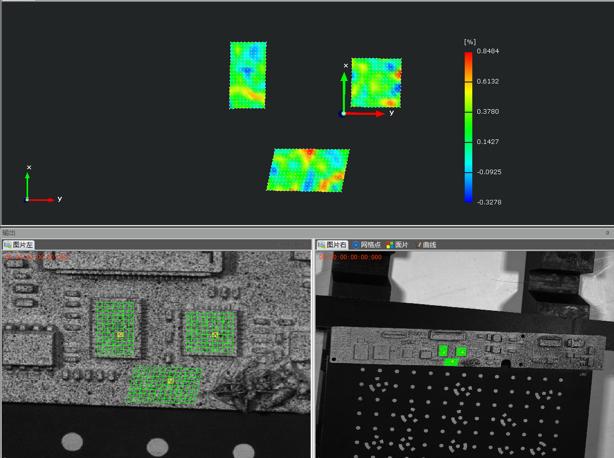
Task: Click the top-right square strain map
Action: (376, 82)
